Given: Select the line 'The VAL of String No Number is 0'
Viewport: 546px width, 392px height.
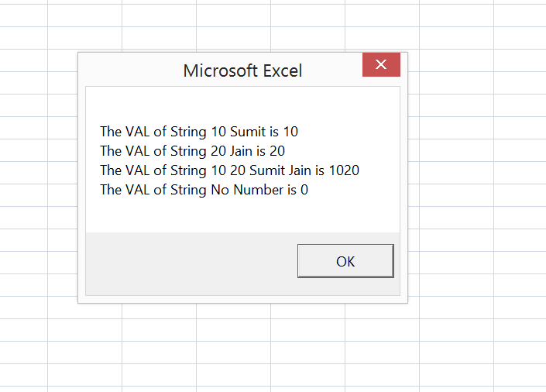Looking at the screenshot, I should pyautogui.click(x=204, y=190).
